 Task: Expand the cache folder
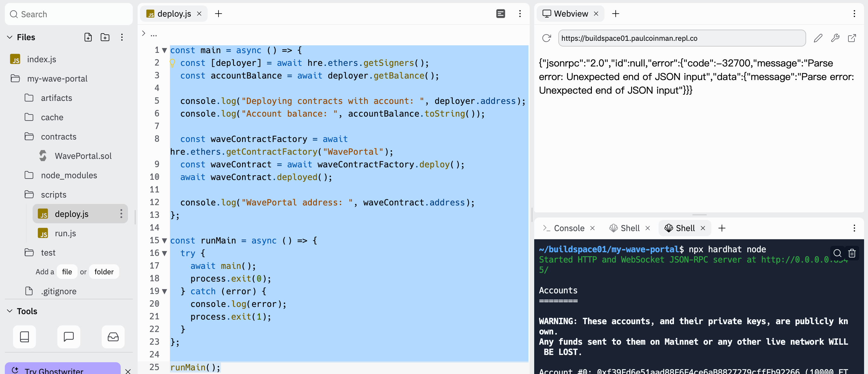tap(44, 117)
